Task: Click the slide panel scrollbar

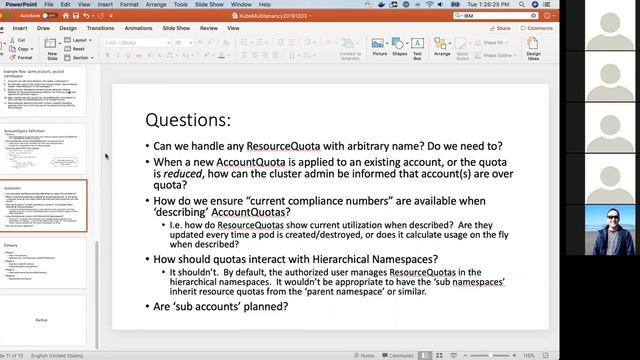Action: coord(97,295)
